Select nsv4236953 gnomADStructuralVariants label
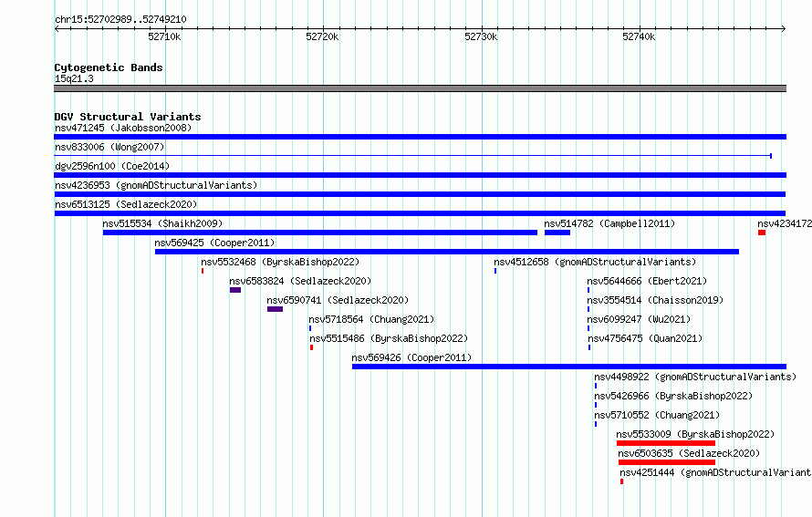812x517 pixels. 156,185
